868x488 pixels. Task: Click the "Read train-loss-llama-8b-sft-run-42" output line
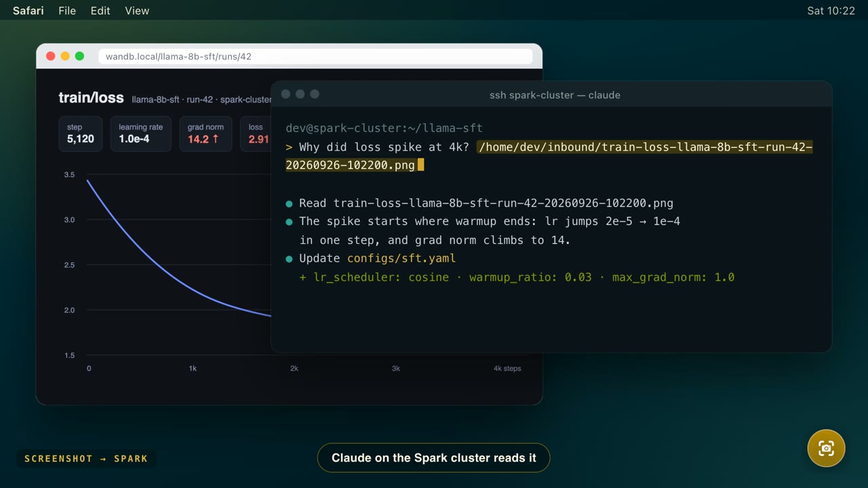[486, 203]
